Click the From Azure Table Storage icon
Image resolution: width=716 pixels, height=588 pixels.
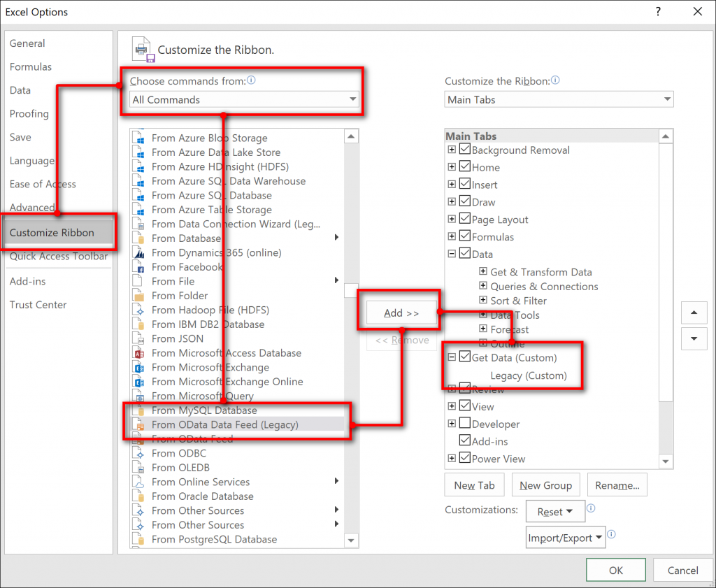(138, 210)
